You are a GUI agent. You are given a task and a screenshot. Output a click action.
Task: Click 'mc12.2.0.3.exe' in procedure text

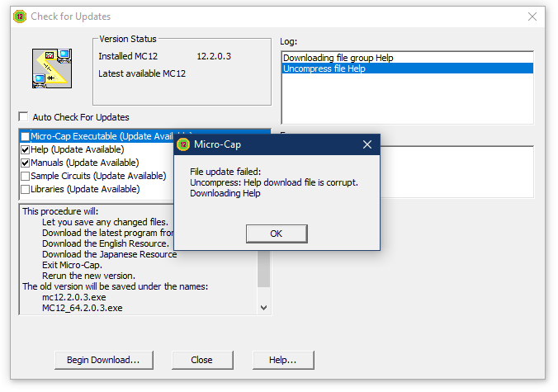coord(74,297)
